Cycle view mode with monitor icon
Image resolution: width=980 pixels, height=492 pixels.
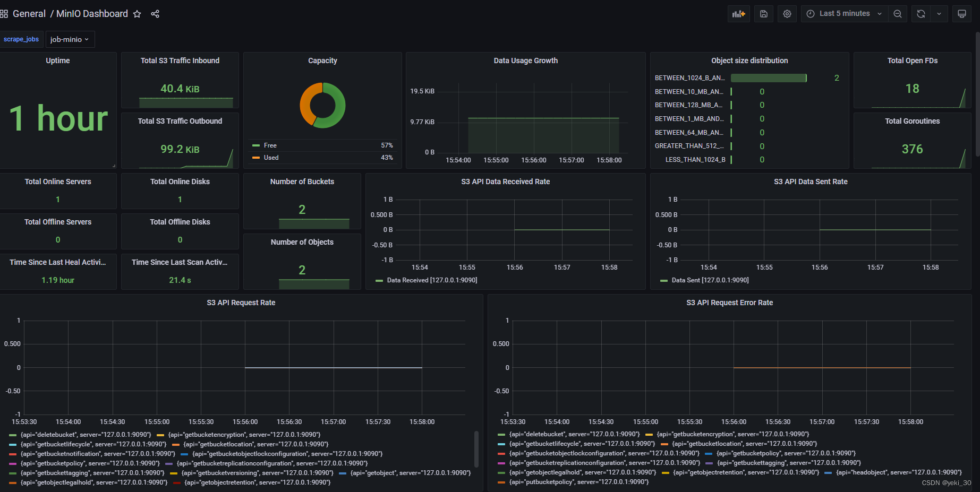coord(962,14)
